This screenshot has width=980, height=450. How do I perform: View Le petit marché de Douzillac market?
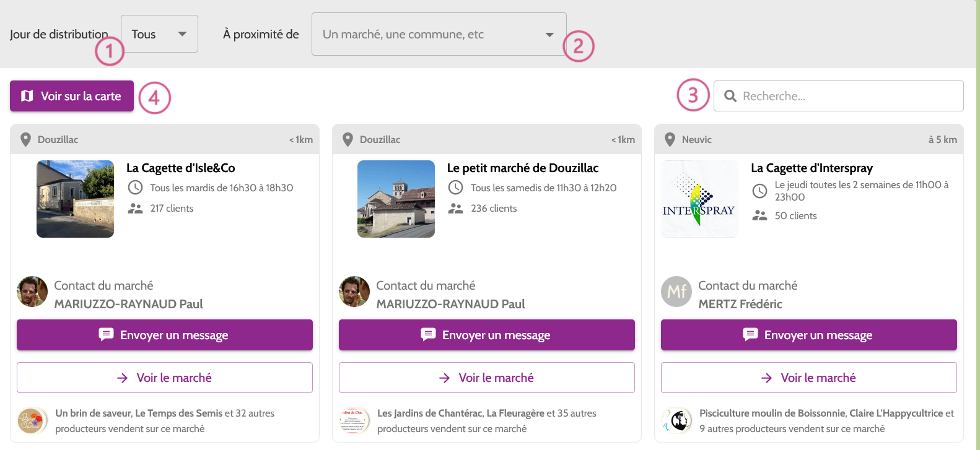(x=486, y=378)
